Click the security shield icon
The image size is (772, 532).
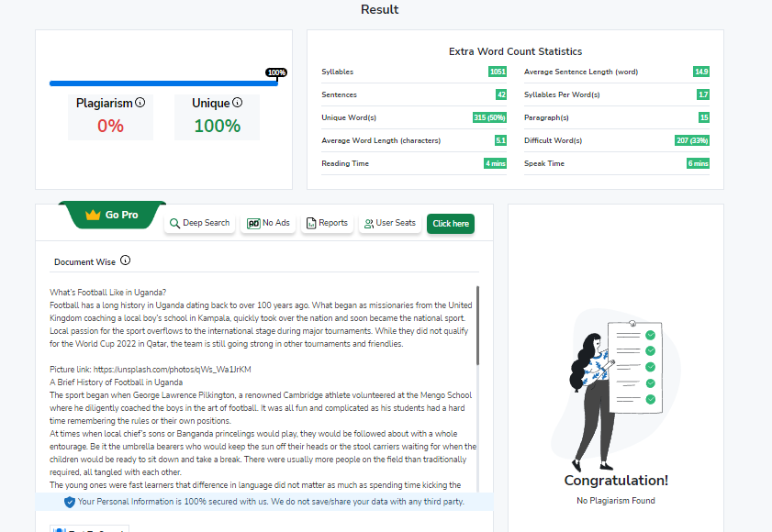pyautogui.click(x=70, y=502)
